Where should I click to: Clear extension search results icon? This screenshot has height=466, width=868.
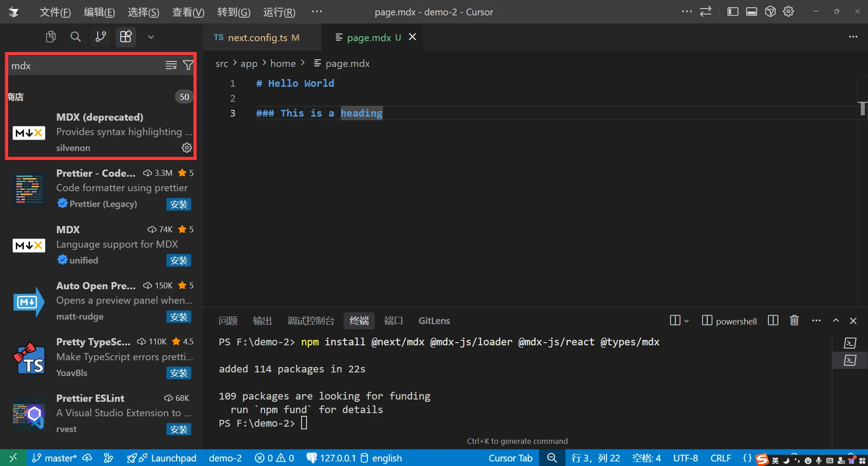(x=171, y=66)
